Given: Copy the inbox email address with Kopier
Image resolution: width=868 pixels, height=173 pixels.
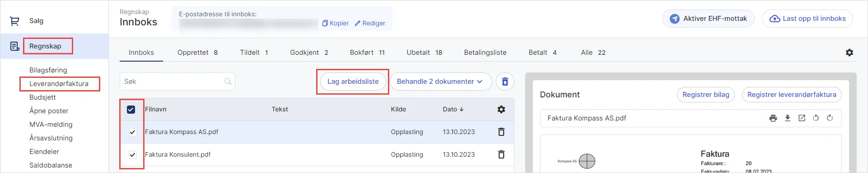Looking at the screenshot, I should [x=335, y=23].
